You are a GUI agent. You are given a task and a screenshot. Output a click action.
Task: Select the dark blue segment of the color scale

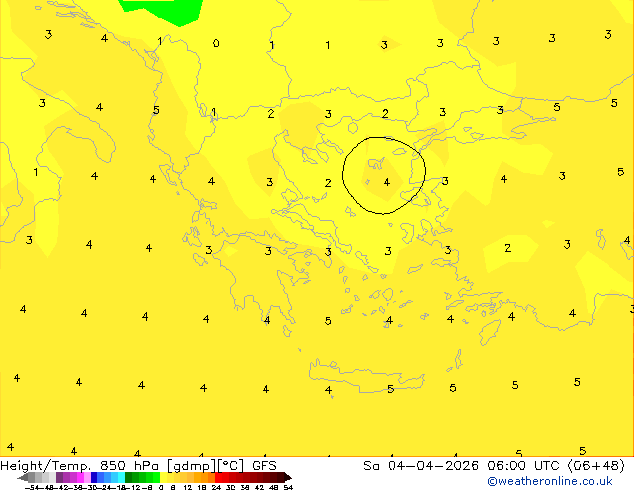coord(96,477)
